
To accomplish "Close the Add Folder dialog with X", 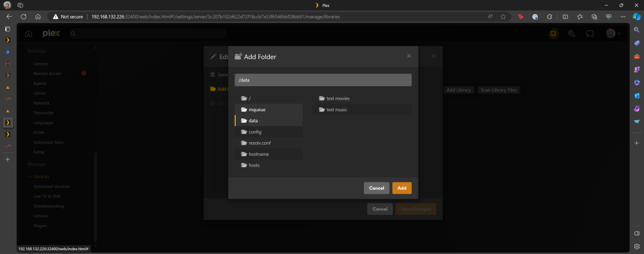I will [409, 56].
